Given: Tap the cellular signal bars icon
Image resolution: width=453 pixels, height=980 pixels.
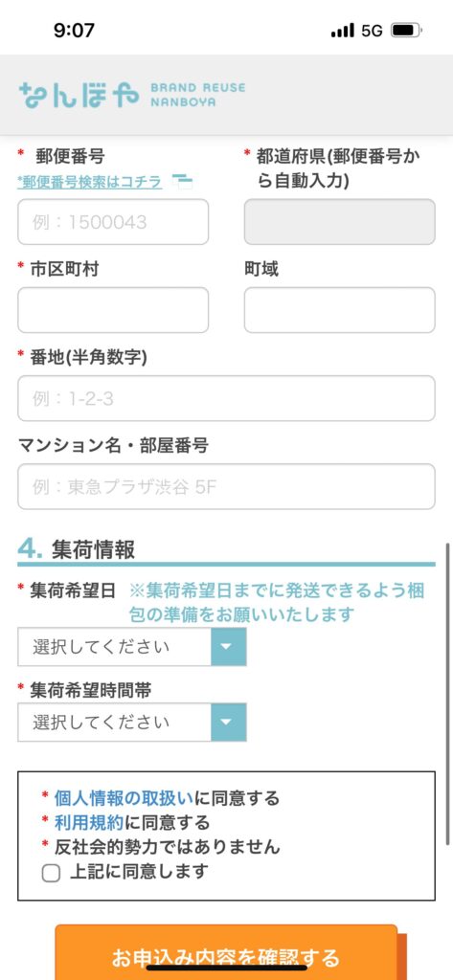Looking at the screenshot, I should tap(342, 31).
